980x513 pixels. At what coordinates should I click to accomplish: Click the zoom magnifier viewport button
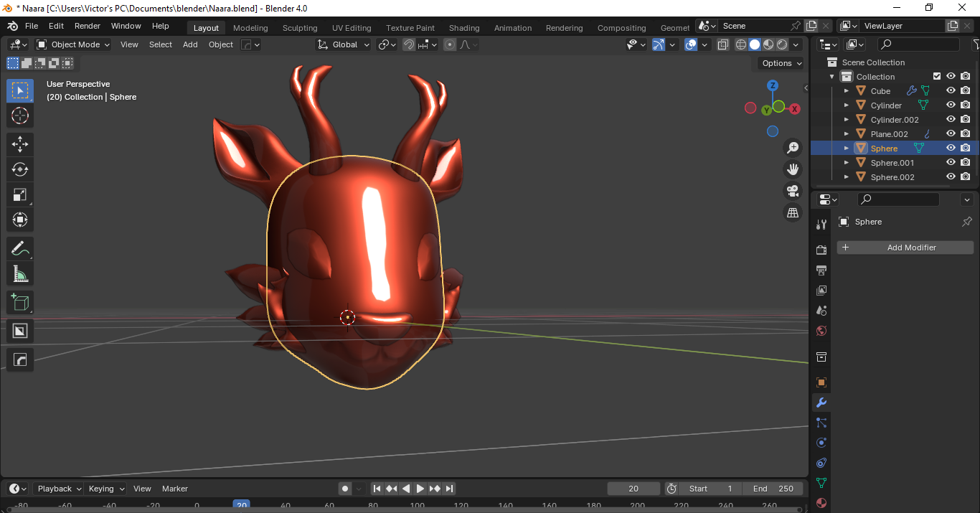pyautogui.click(x=793, y=148)
